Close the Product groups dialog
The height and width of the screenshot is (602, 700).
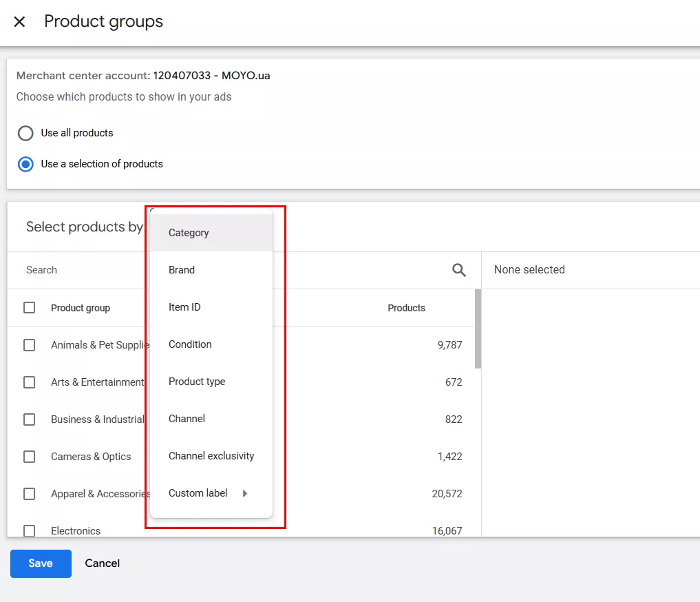(19, 22)
